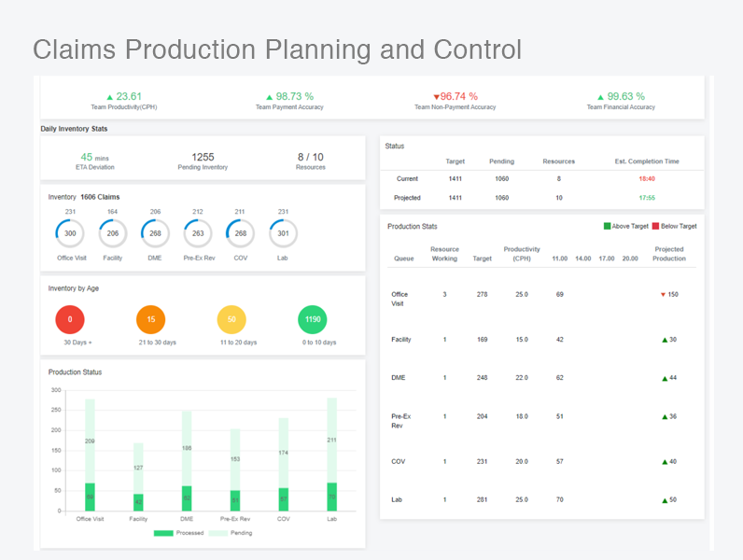The image size is (743, 560).
Task: Click the green Above Target legend swatch
Action: tap(607, 226)
